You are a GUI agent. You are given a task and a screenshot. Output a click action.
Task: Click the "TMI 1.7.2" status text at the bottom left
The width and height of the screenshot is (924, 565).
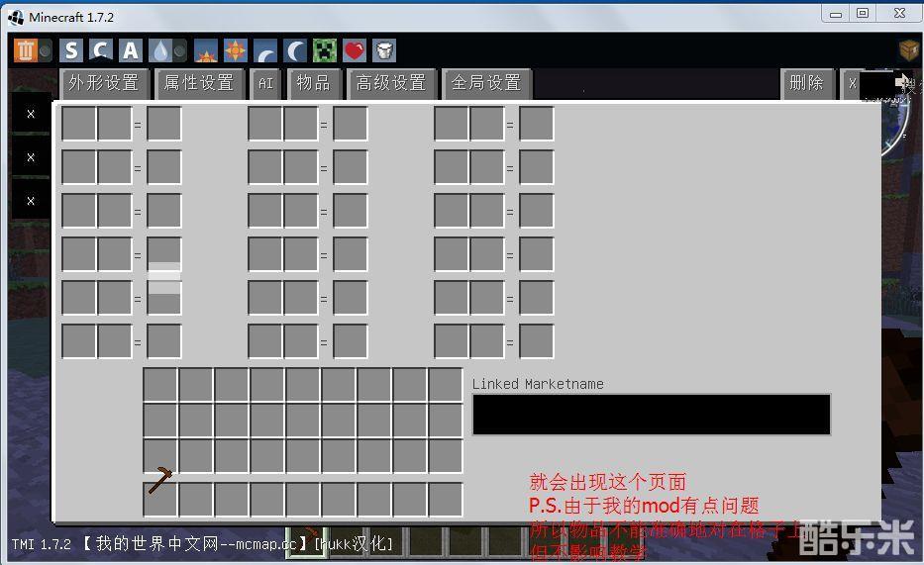point(42,544)
